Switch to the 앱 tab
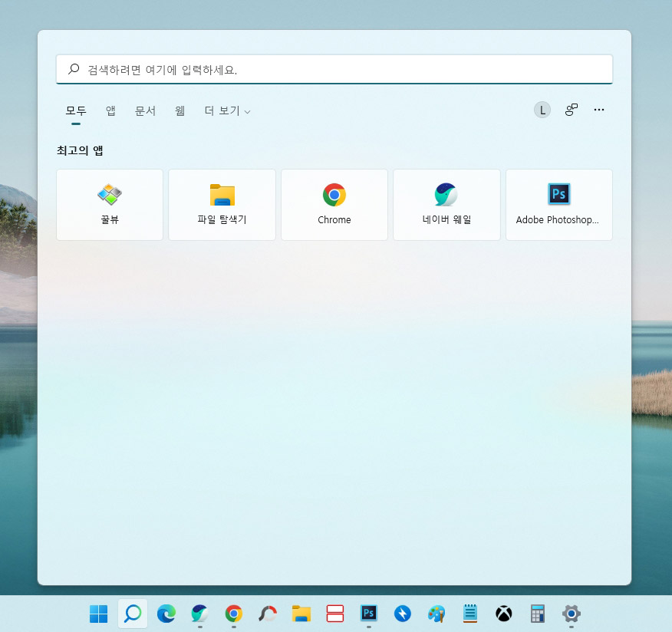Screen dimensions: 672x632 pos(110,110)
